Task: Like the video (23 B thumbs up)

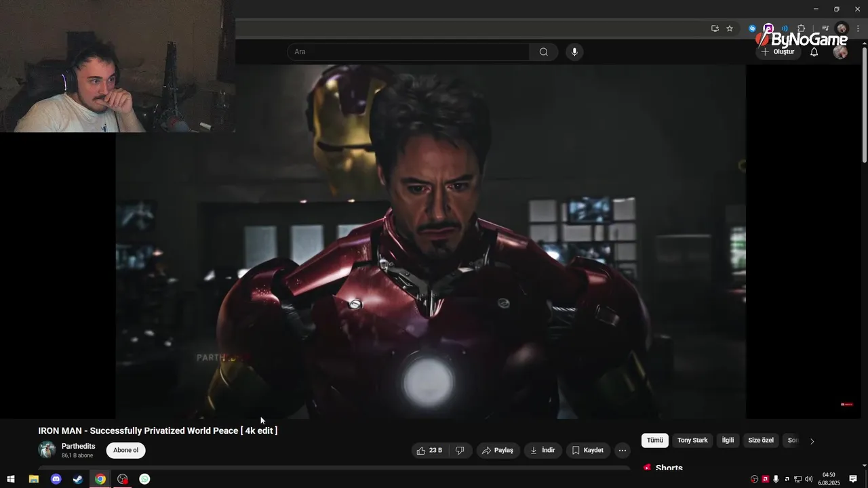Action: (x=429, y=450)
